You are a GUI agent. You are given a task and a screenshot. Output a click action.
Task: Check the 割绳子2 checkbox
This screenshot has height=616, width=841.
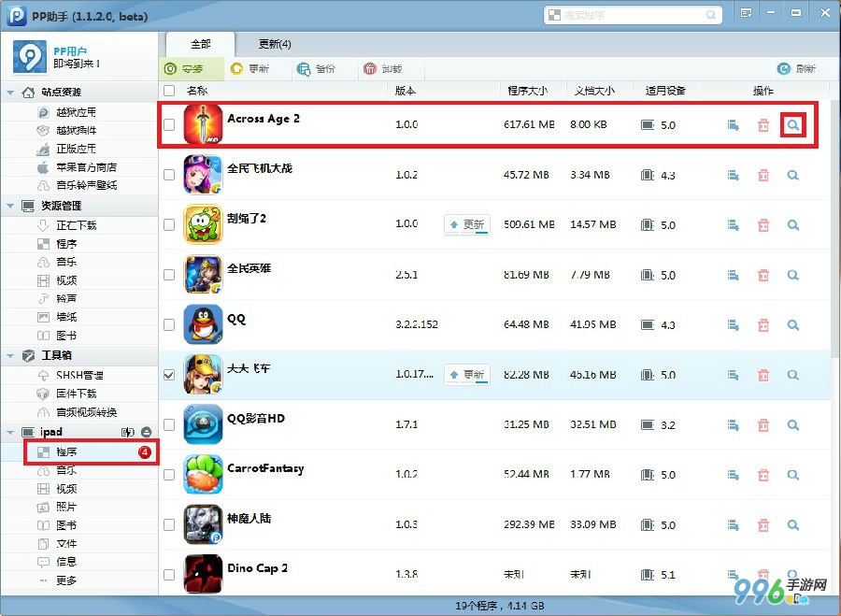coord(169,224)
